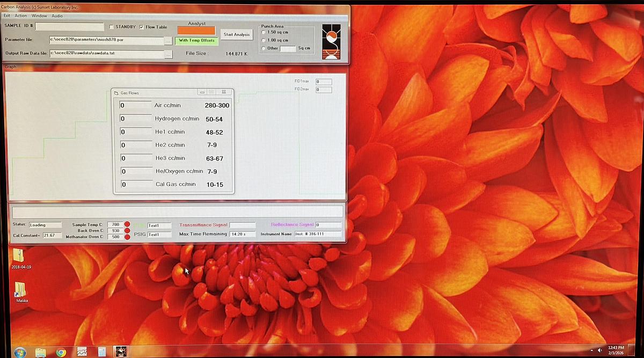Browse for the Output Raw Data file
Screen dimensions: 644x358
coord(169,54)
